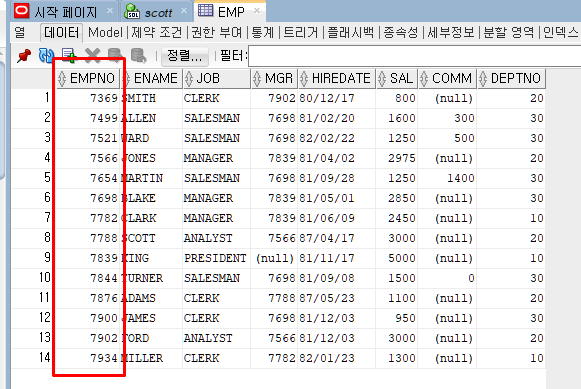Open the 권한 부여 sub-tab
This screenshot has width=581, height=389.
(216, 33)
